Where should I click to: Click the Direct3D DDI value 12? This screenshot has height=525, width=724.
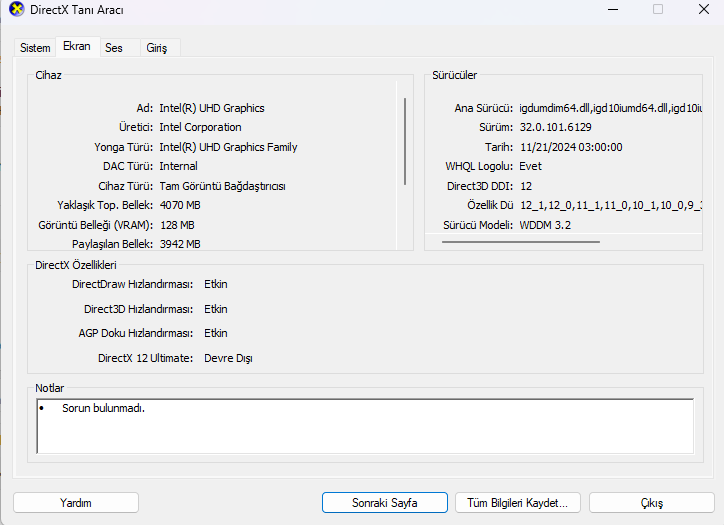(526, 186)
